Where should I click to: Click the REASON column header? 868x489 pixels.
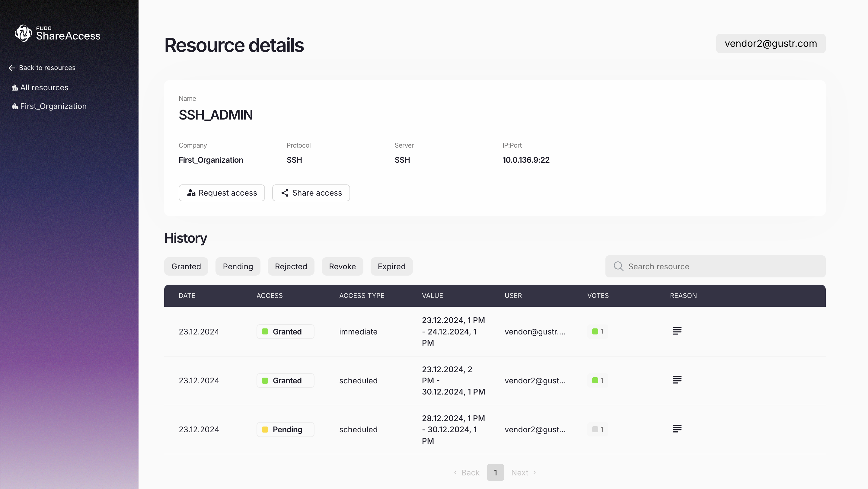point(683,296)
